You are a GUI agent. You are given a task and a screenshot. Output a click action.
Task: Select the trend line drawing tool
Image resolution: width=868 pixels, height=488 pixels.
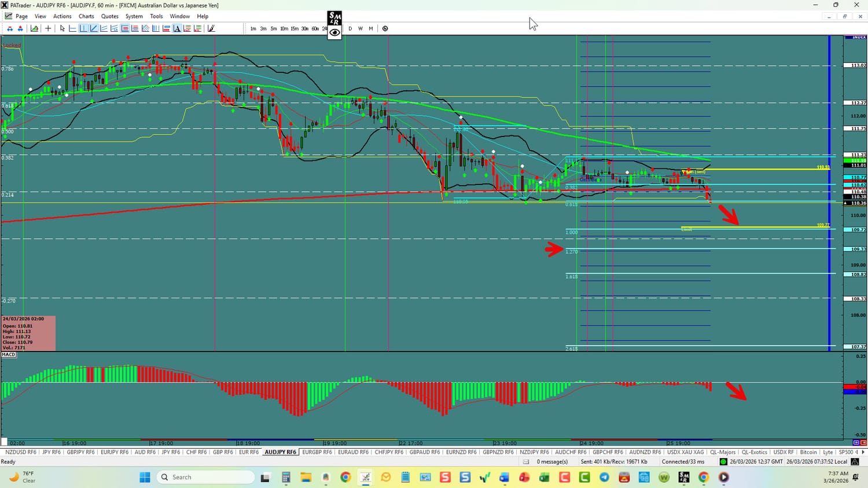click(94, 28)
